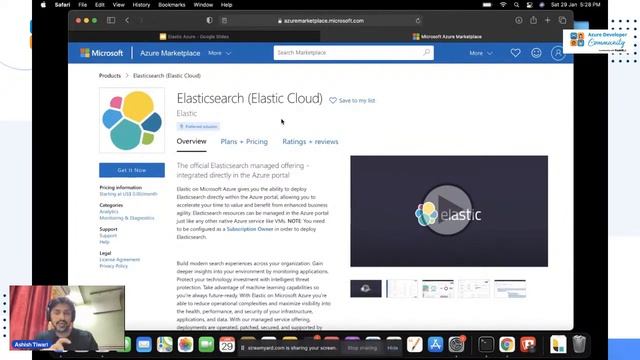Open Monitoring & Diagnostics category link
Screen dimensions: 640x360
(x=127, y=218)
